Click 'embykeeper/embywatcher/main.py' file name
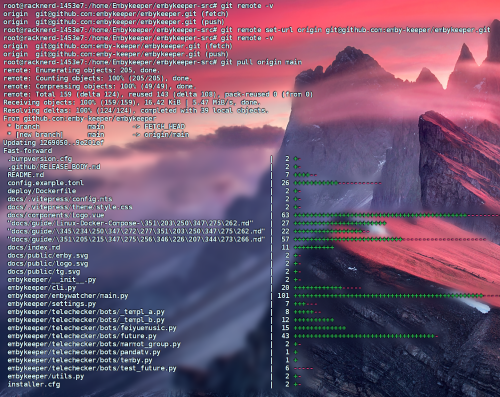The image size is (500, 397). 68,295
